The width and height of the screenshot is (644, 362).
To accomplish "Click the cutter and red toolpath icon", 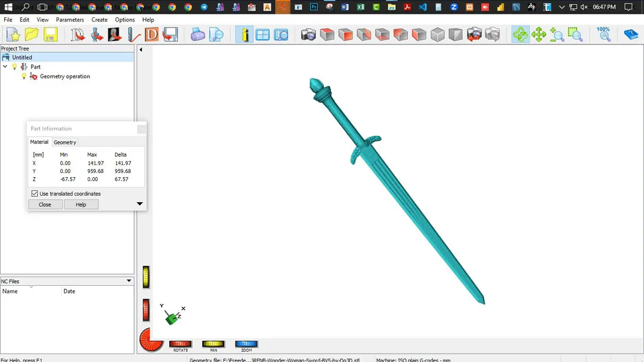I will [133, 35].
